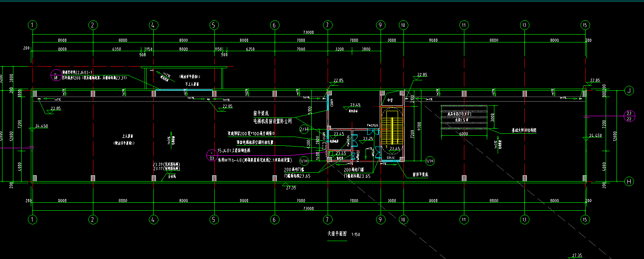Click the magenta railing callout circle at top-left
The width and height of the screenshot is (644, 259).
pyautogui.click(x=55, y=75)
